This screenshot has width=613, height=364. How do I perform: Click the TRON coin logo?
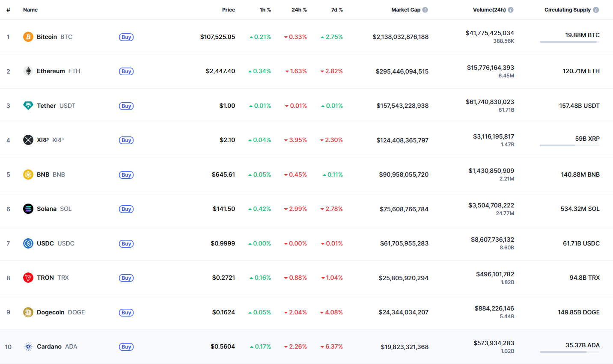pyautogui.click(x=28, y=278)
